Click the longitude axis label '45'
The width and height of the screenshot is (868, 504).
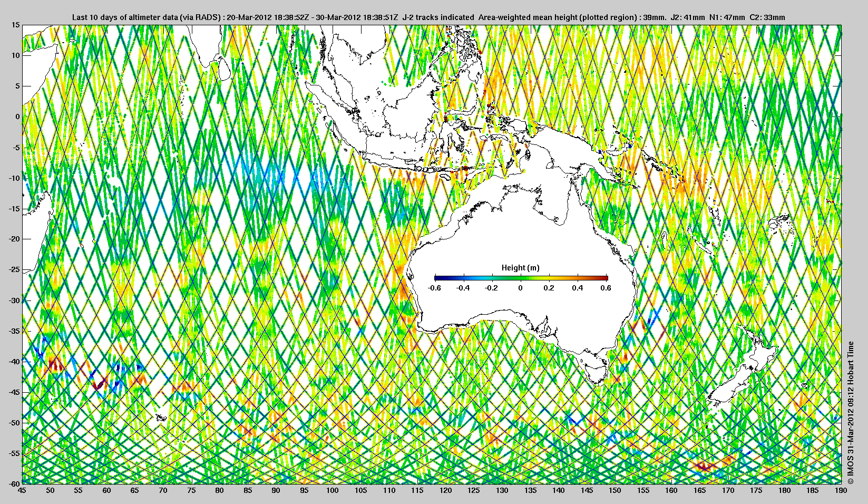[22, 490]
